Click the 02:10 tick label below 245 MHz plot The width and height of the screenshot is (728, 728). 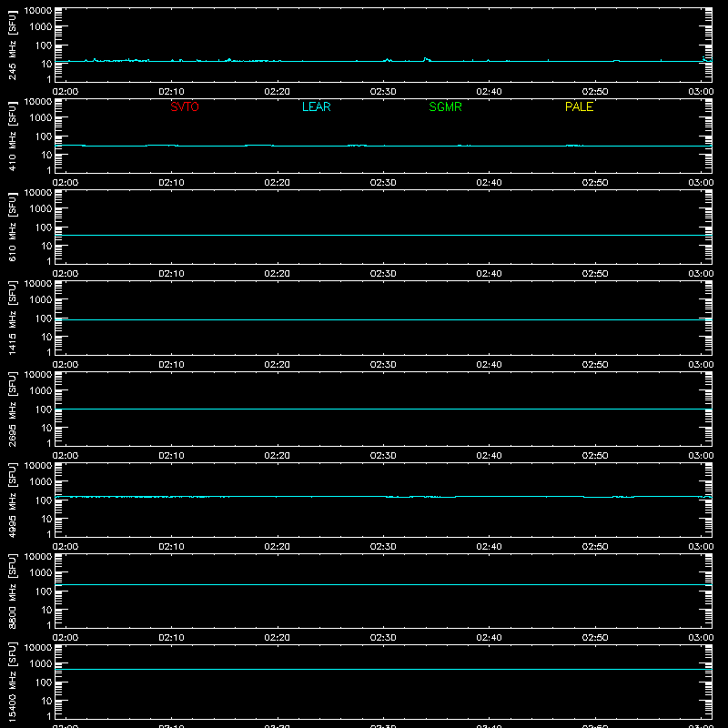[x=171, y=92]
